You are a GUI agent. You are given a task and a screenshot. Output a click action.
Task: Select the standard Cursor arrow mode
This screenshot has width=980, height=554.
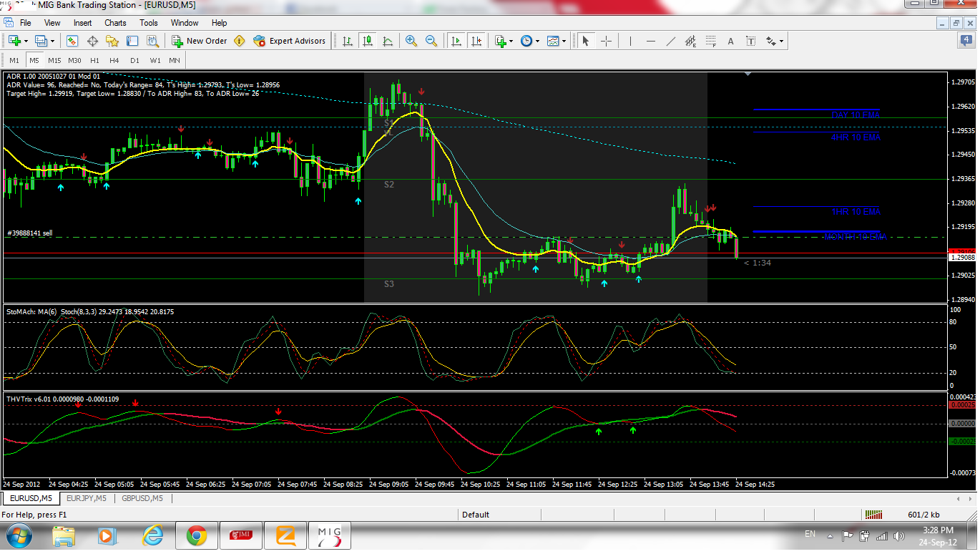click(586, 41)
